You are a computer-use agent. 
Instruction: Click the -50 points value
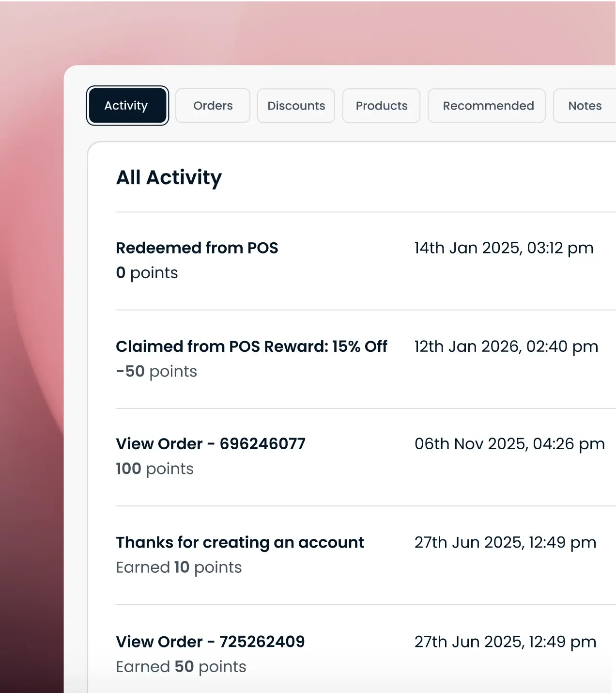[x=156, y=371]
